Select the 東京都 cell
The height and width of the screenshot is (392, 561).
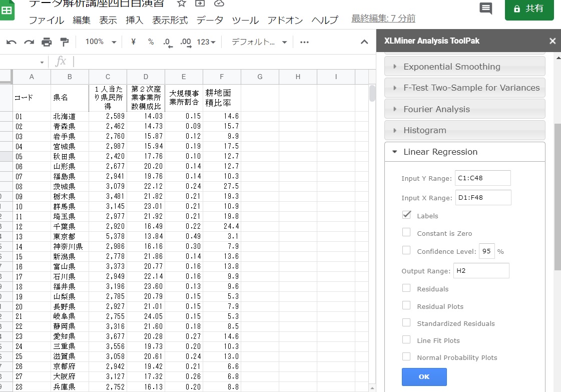70,236
